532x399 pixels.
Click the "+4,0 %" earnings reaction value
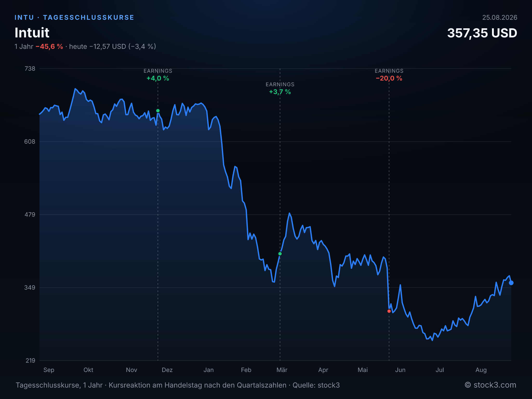point(158,78)
